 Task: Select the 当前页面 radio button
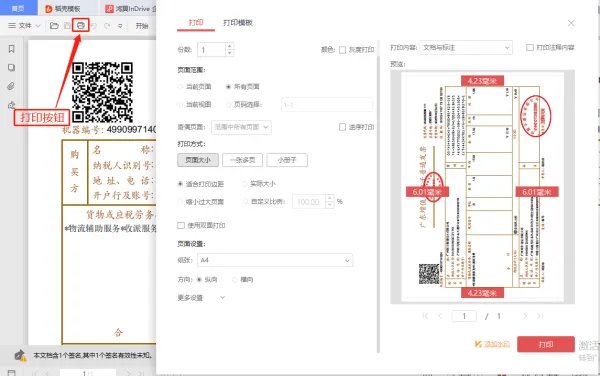[x=180, y=87]
